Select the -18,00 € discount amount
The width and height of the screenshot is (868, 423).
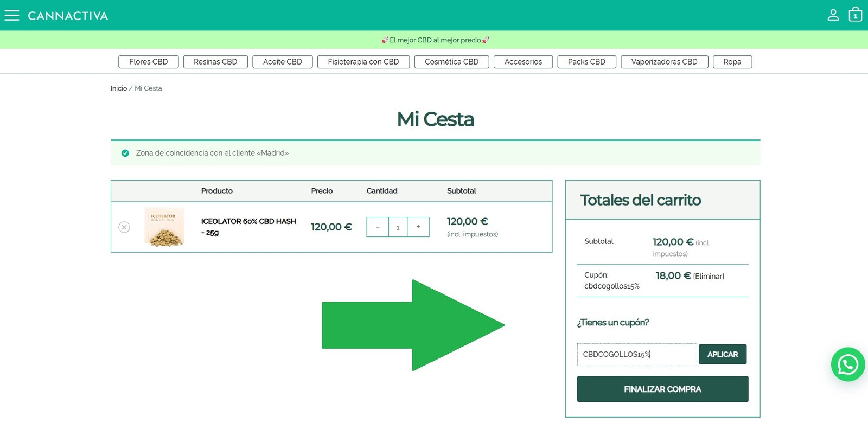[672, 276]
